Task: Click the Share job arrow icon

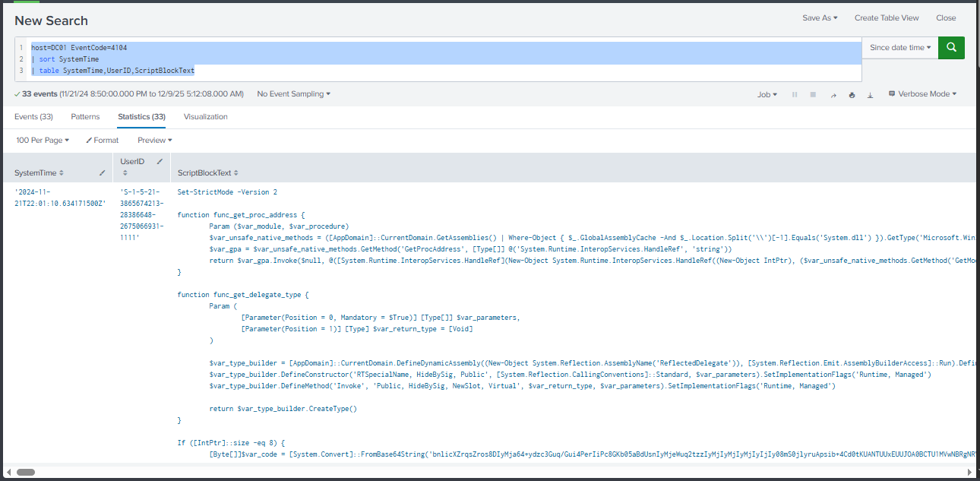Action: pos(833,95)
